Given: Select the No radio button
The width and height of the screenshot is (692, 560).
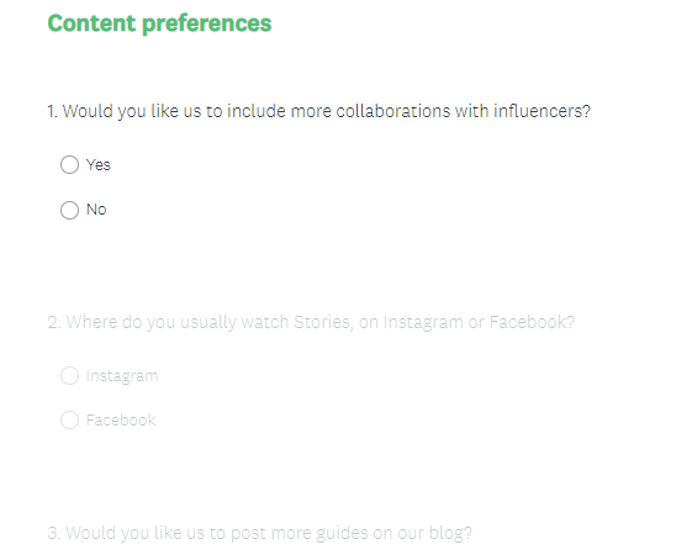Looking at the screenshot, I should 69,210.
